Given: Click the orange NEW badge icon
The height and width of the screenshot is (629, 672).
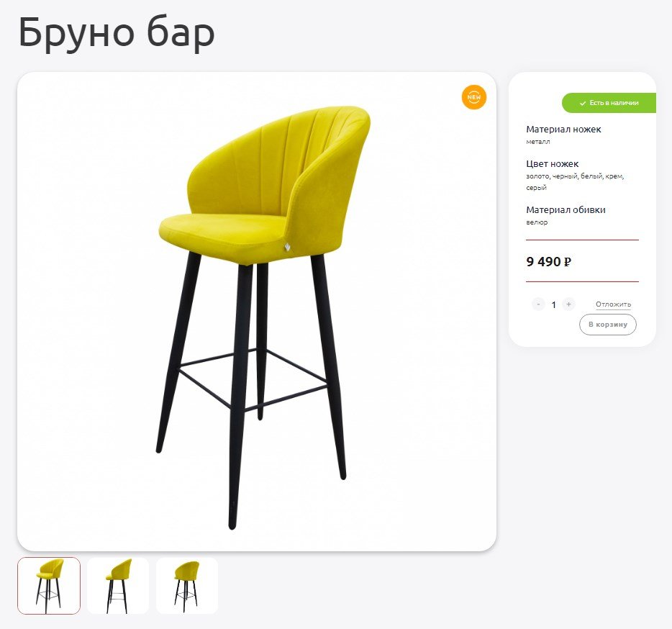Looking at the screenshot, I should pos(474,97).
